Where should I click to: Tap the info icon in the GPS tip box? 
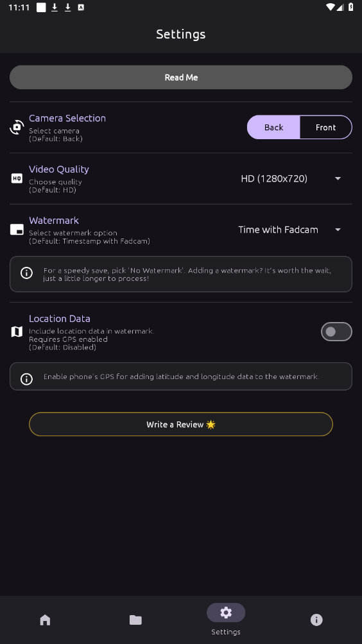click(x=27, y=378)
